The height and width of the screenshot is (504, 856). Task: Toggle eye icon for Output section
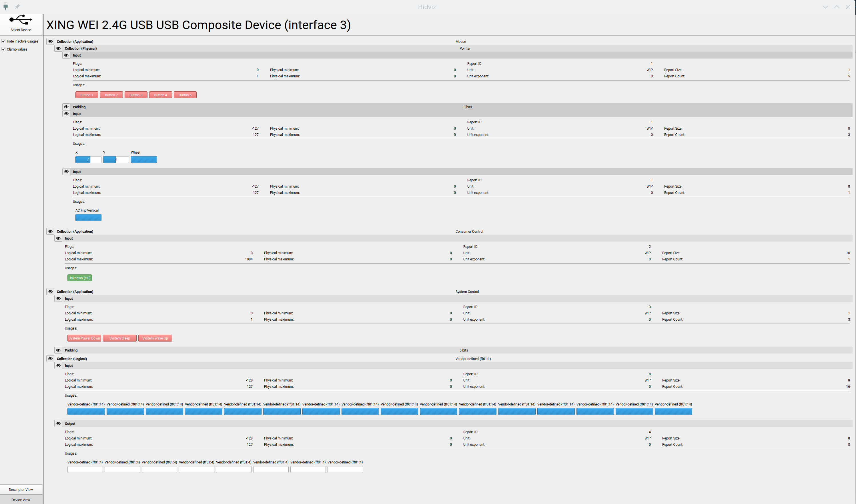point(58,423)
